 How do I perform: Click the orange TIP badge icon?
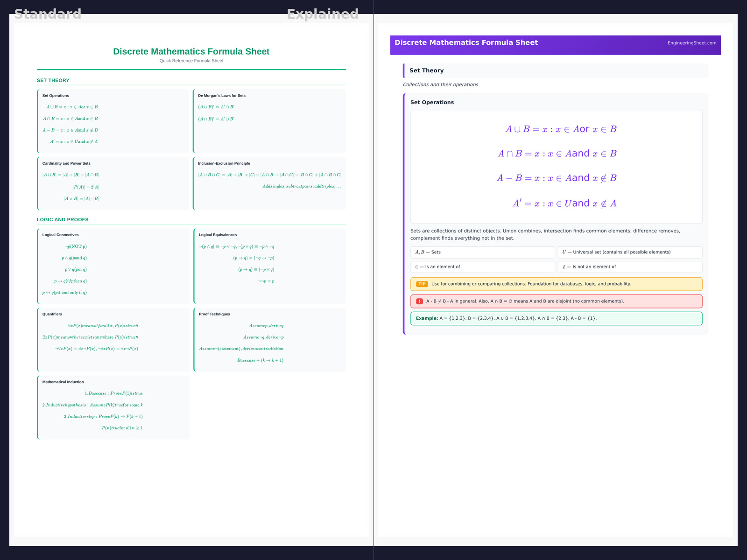coord(422,284)
